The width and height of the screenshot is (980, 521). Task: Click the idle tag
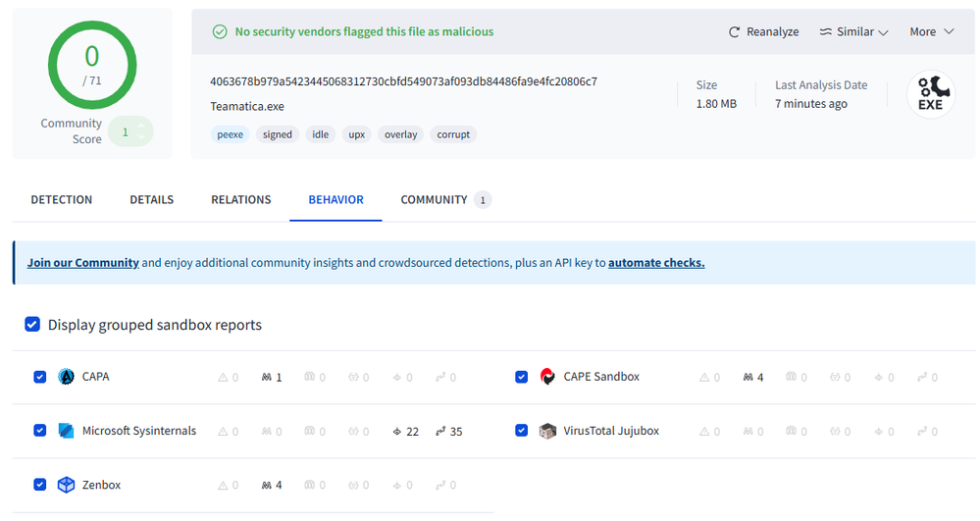click(x=321, y=134)
